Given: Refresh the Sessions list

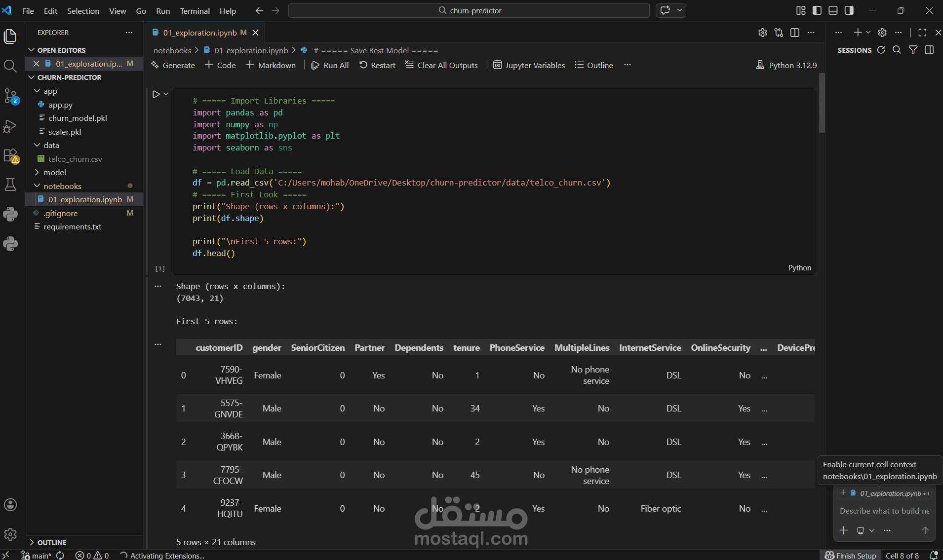Looking at the screenshot, I should point(881,50).
